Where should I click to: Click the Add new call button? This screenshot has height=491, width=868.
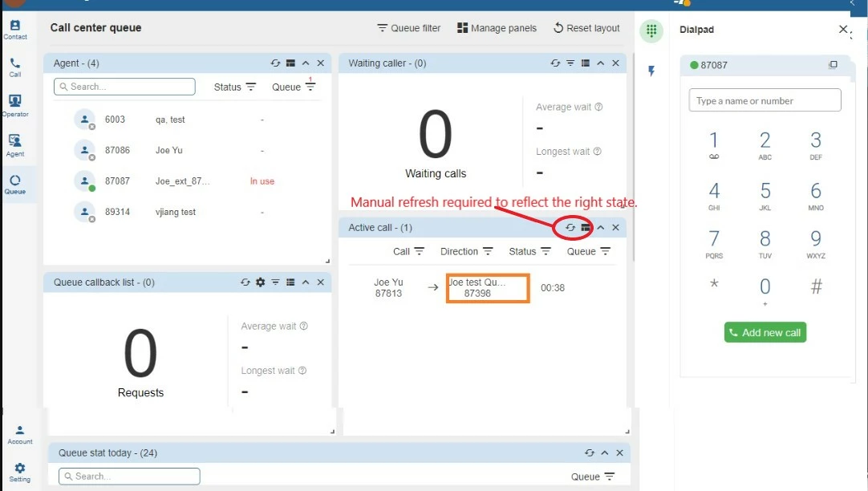tap(765, 333)
